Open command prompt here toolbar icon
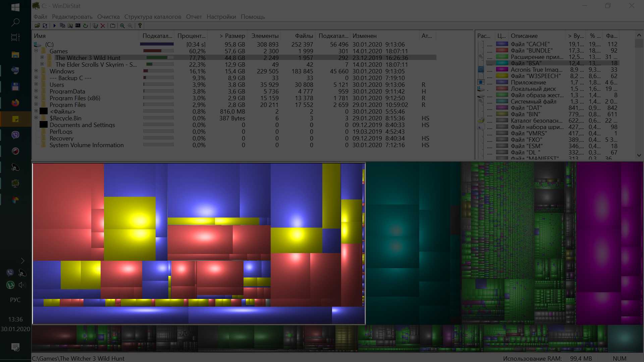This screenshot has height=362, width=644. pyautogui.click(x=78, y=25)
